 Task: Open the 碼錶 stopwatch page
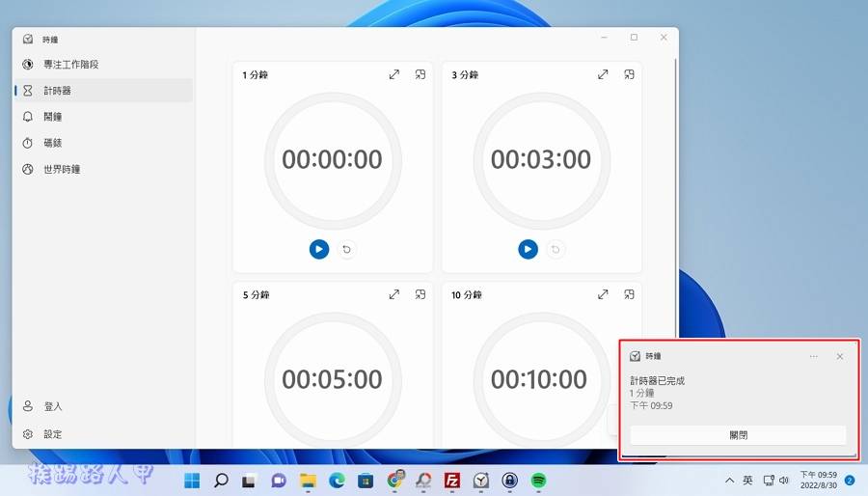[x=52, y=143]
